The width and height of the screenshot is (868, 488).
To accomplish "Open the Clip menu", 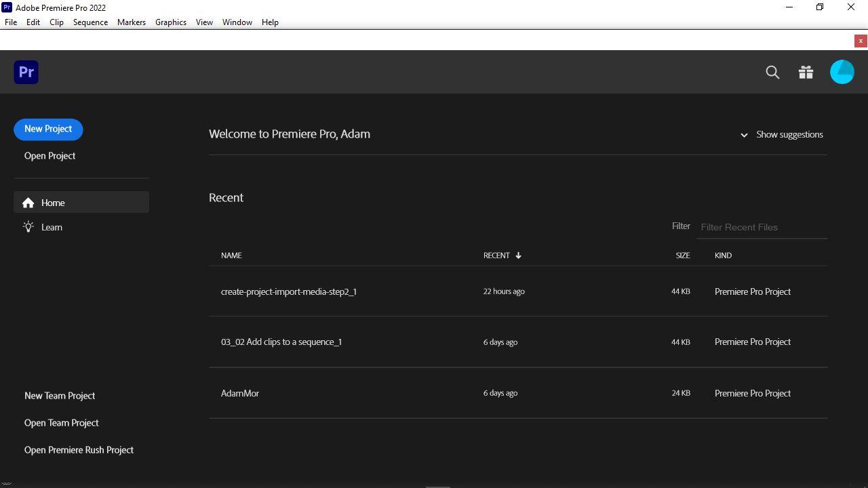I will (x=56, y=22).
